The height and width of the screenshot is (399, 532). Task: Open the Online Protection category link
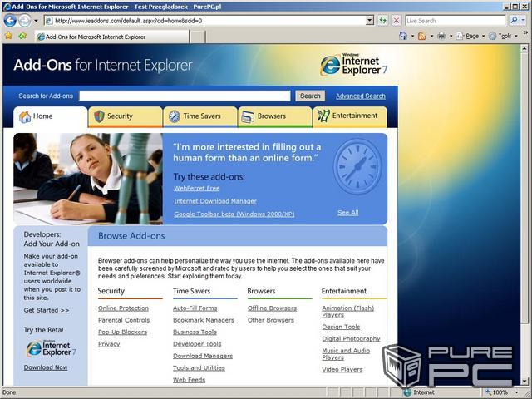click(123, 308)
